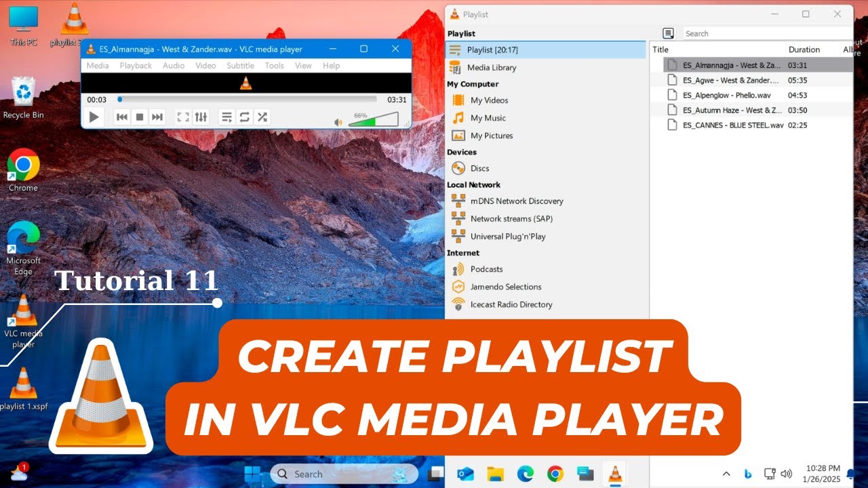Open Microsoft Edge desktop shortcut

coord(23,248)
